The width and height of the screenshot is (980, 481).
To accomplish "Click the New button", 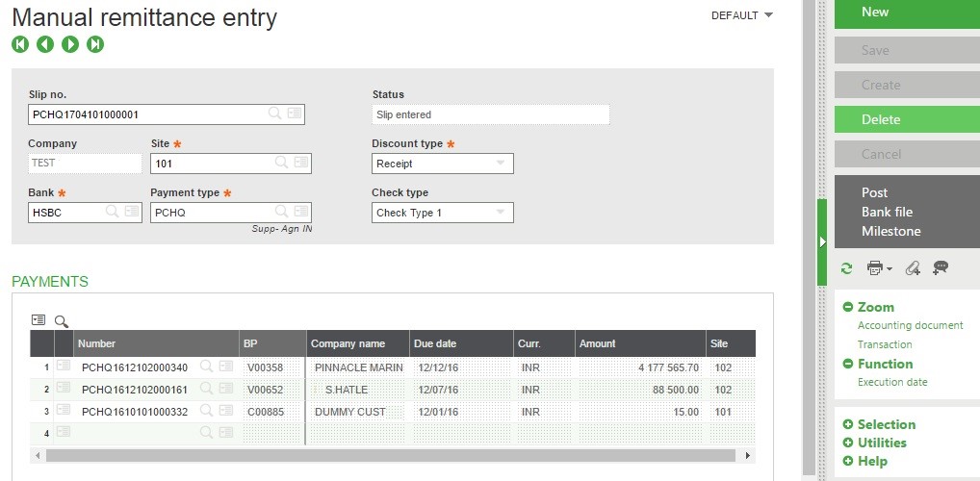I will (907, 13).
